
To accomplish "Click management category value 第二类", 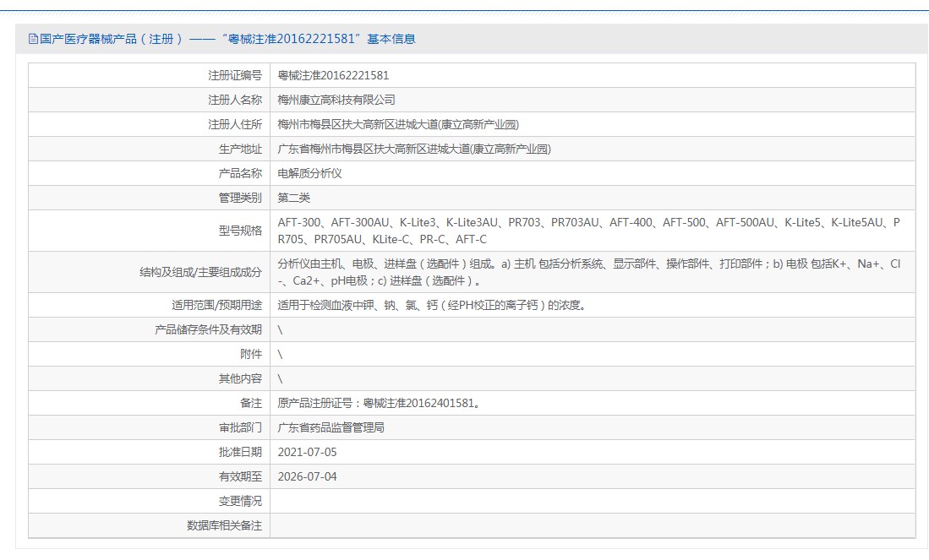I will pos(294,198).
